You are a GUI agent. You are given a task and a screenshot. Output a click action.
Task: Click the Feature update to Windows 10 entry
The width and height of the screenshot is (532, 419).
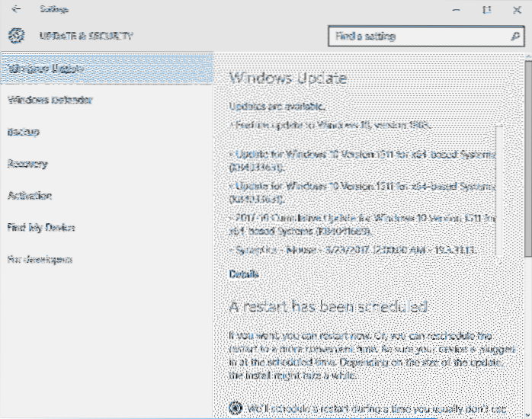coord(332,125)
